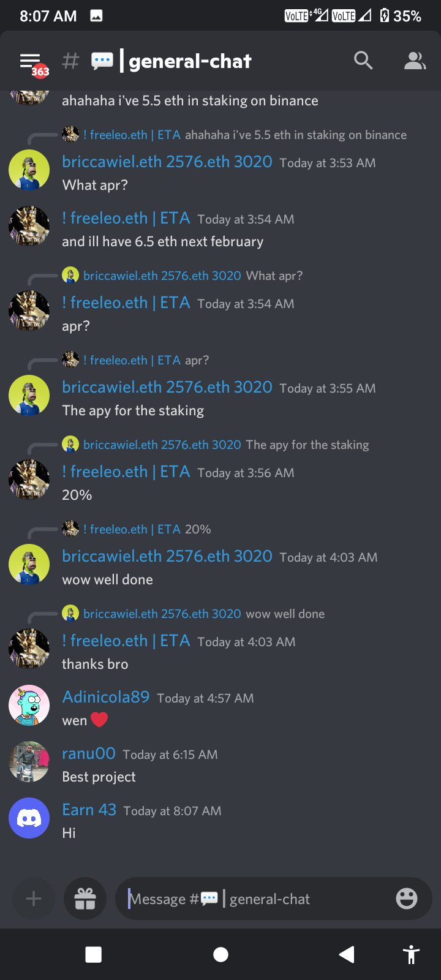This screenshot has width=441, height=980.
Task: Tap freeleo.eth username above '20%' message
Action: pos(126,472)
